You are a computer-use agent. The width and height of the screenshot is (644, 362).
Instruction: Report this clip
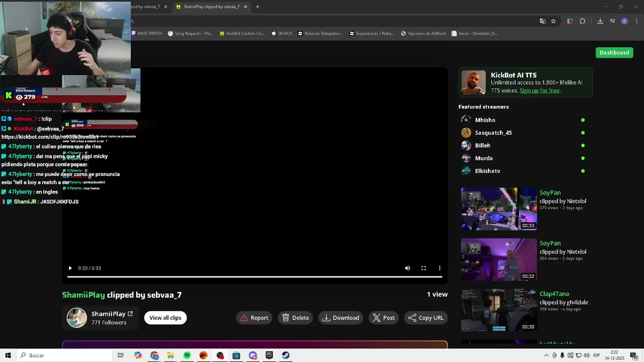click(x=254, y=318)
